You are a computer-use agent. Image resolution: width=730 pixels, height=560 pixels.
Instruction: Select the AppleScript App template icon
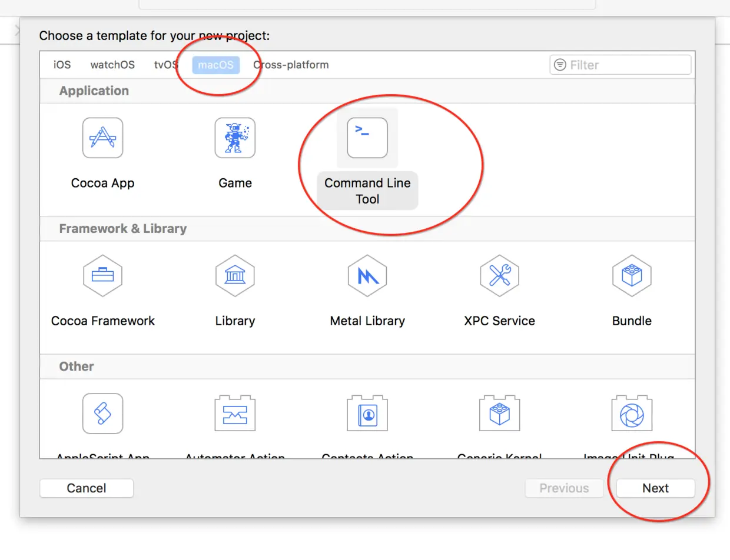pyautogui.click(x=102, y=414)
